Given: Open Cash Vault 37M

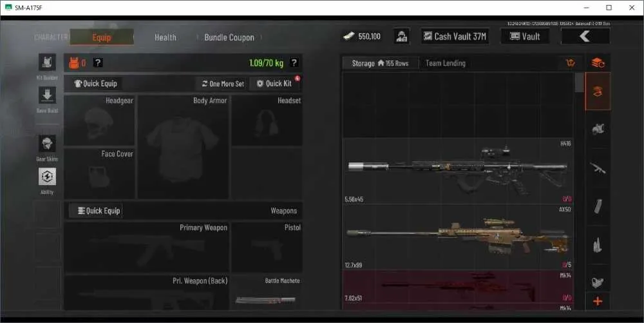Looking at the screenshot, I should click(455, 36).
